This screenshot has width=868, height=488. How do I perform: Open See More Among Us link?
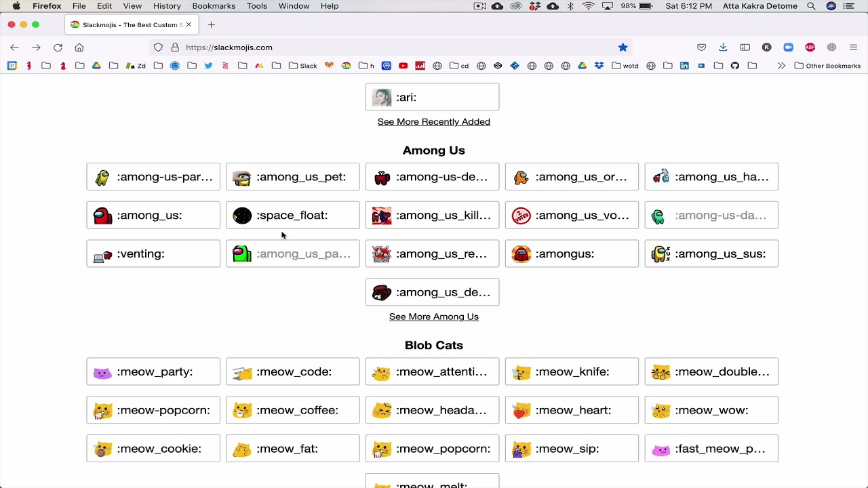pyautogui.click(x=434, y=317)
